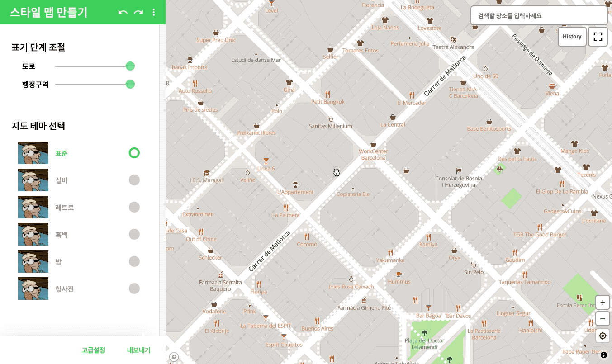Open the three-dot more options menu
Screen dimensions: 612x364
click(154, 12)
